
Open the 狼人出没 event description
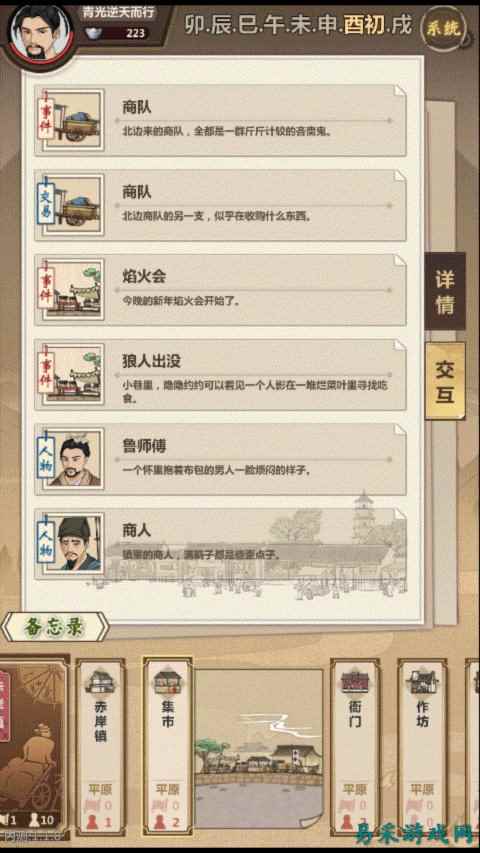point(255,391)
